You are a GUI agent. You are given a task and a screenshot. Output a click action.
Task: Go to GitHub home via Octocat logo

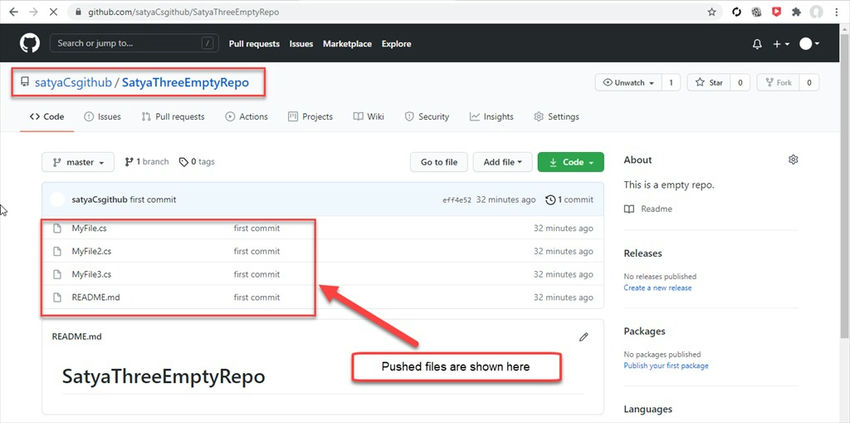30,43
